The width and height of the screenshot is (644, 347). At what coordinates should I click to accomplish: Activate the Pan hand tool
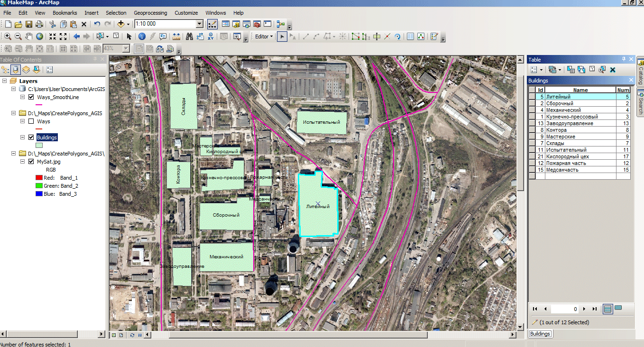29,37
